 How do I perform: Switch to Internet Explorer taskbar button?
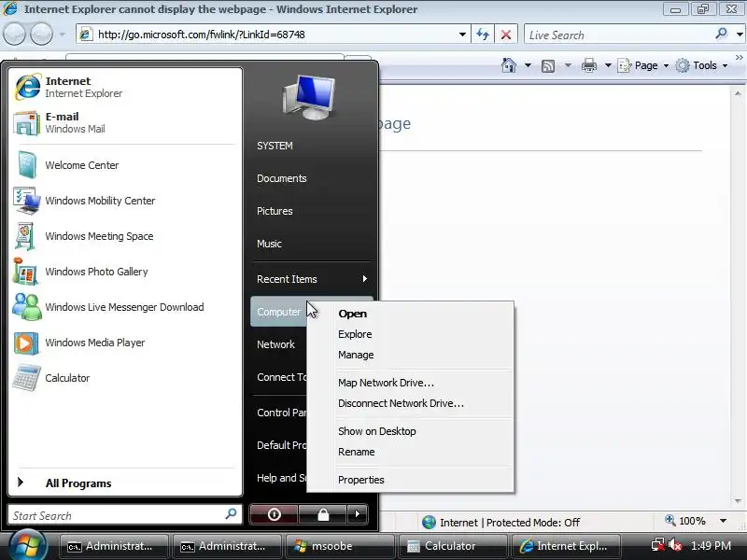coord(565,546)
